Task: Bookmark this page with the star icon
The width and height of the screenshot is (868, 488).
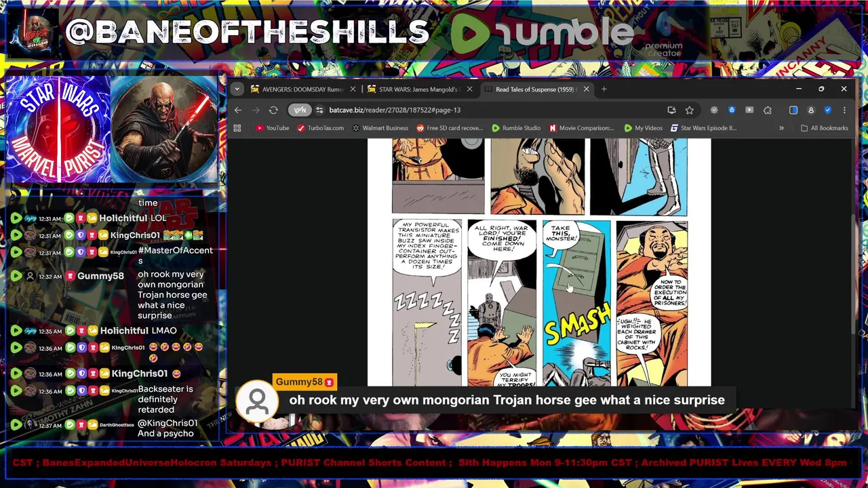Action: (x=690, y=110)
